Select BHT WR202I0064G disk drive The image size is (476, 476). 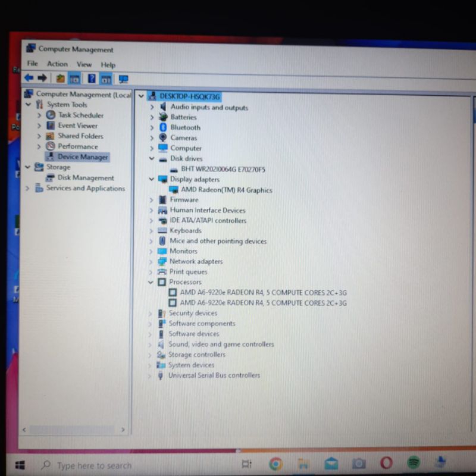(223, 169)
